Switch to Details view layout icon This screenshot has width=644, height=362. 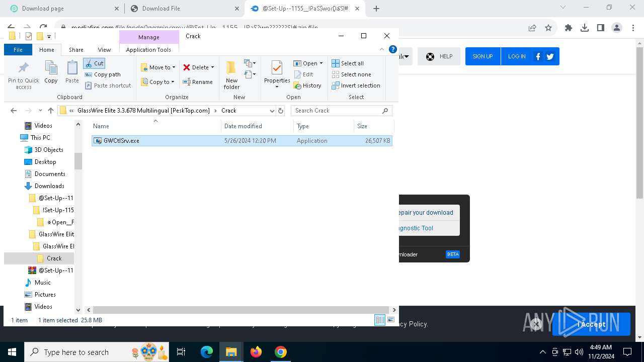coord(380,320)
